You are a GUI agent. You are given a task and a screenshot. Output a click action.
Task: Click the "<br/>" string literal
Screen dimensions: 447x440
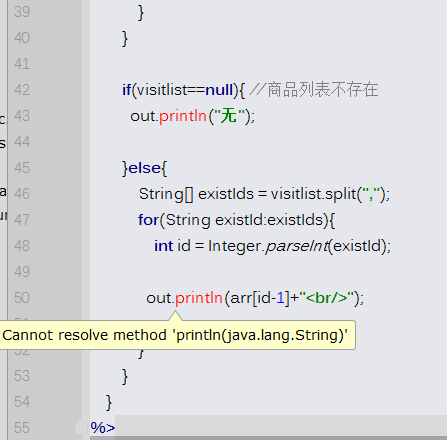tap(326, 298)
